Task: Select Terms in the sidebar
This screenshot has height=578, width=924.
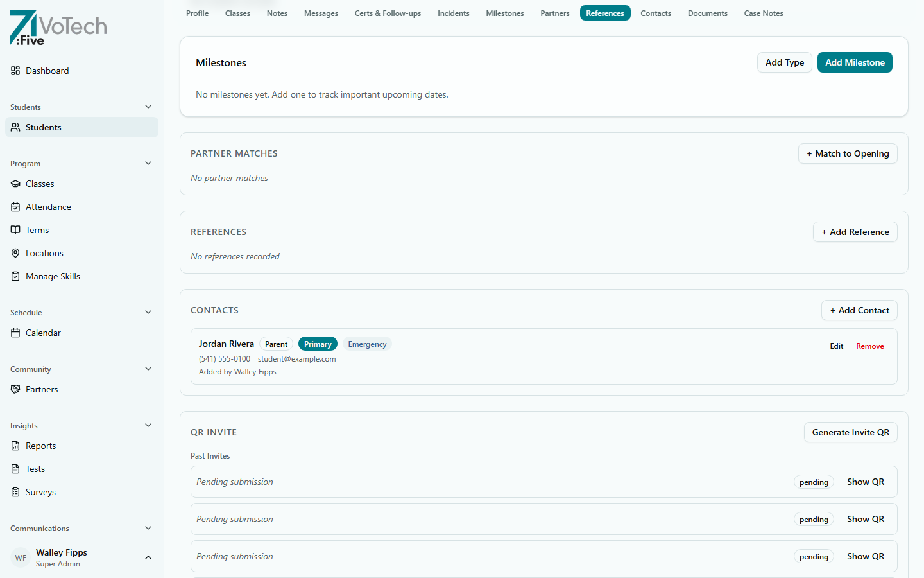Action: [x=37, y=230]
